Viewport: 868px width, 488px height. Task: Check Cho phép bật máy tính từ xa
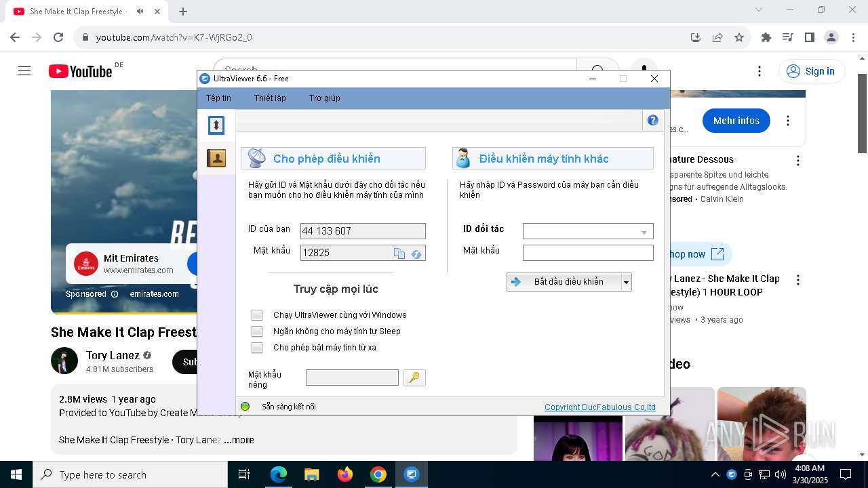[x=257, y=348]
